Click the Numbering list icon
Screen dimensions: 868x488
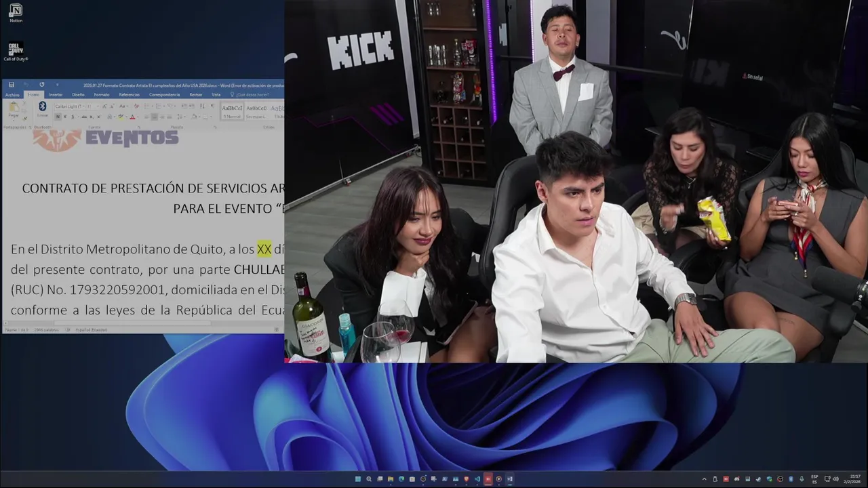[159, 106]
